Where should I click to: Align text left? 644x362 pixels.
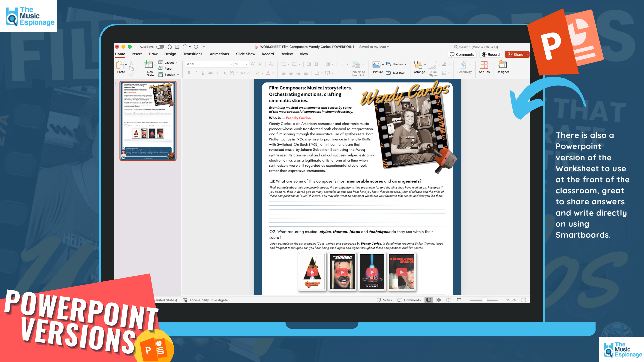tap(284, 73)
